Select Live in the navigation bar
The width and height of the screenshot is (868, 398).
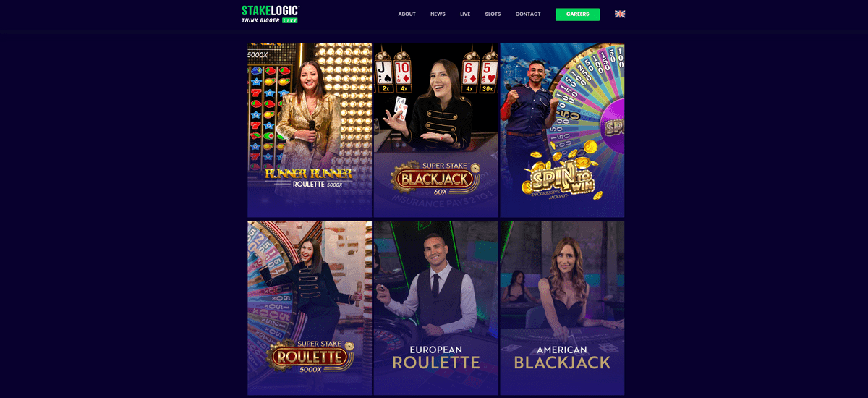pos(465,14)
